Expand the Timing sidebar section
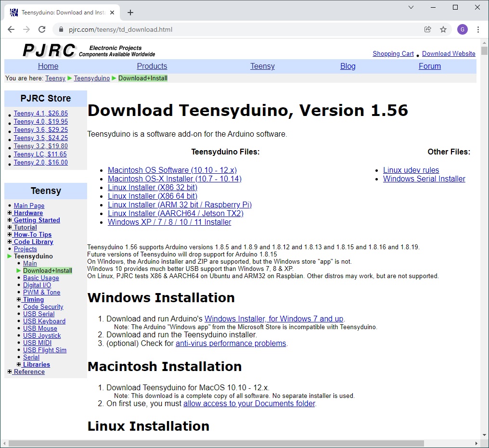 [x=19, y=299]
